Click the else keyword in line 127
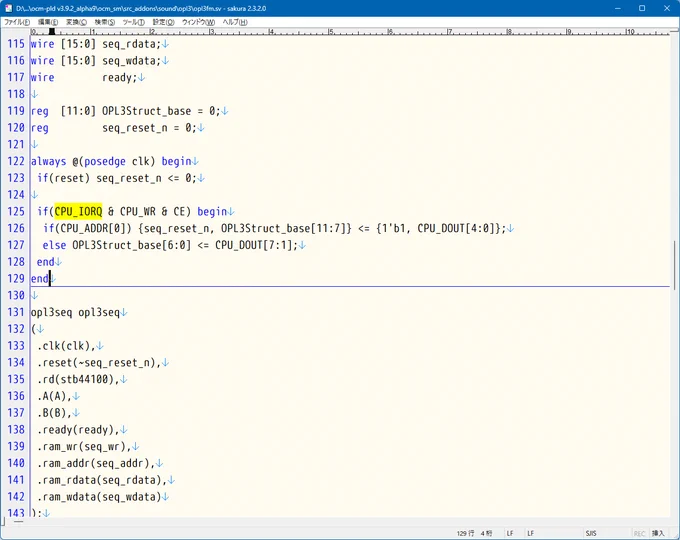680x540 pixels. coord(54,245)
